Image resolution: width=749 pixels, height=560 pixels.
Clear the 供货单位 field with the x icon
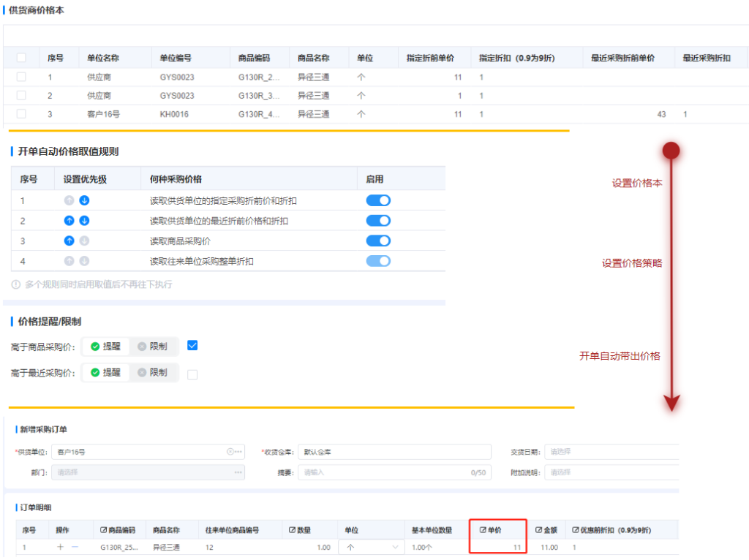tap(230, 452)
